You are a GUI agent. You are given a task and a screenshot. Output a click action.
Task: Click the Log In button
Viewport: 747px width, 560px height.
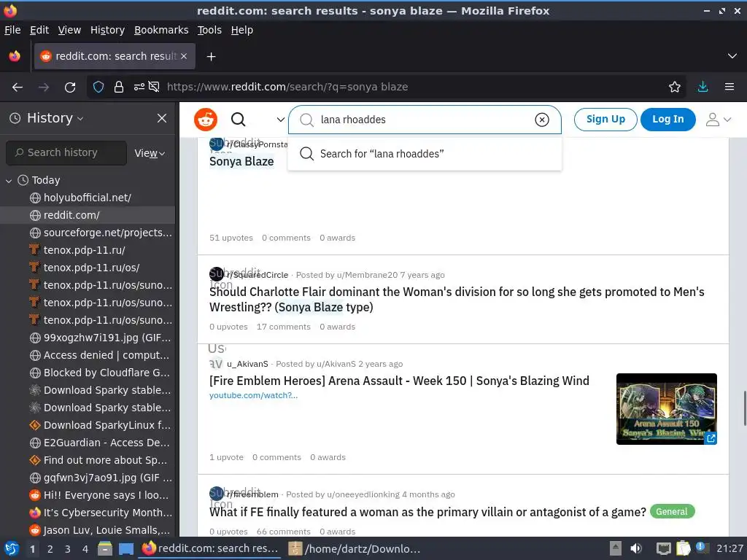(668, 120)
